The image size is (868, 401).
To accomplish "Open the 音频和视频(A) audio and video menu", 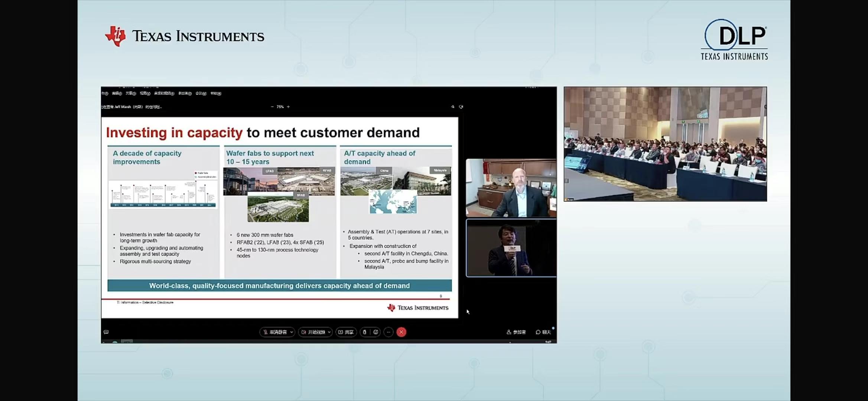I will (164, 93).
